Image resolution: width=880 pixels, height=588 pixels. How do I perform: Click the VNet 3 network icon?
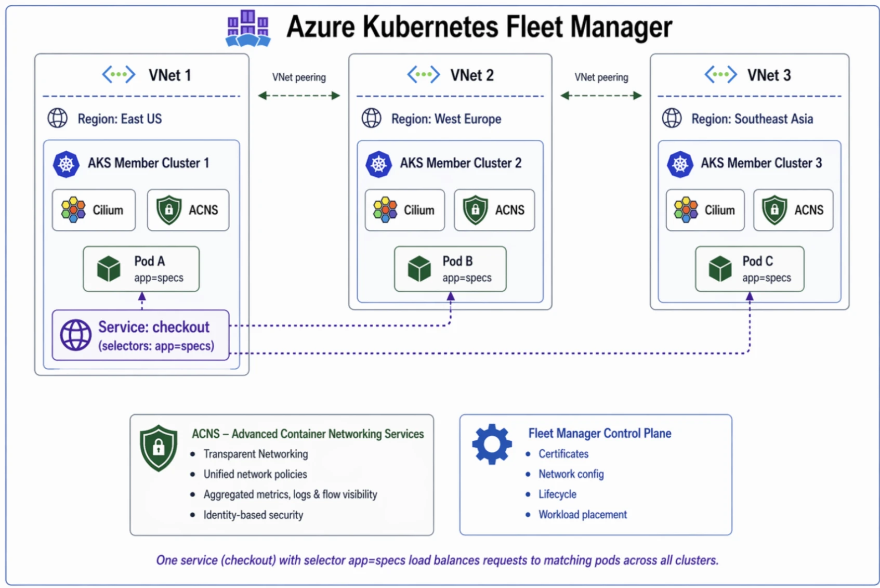(720, 75)
